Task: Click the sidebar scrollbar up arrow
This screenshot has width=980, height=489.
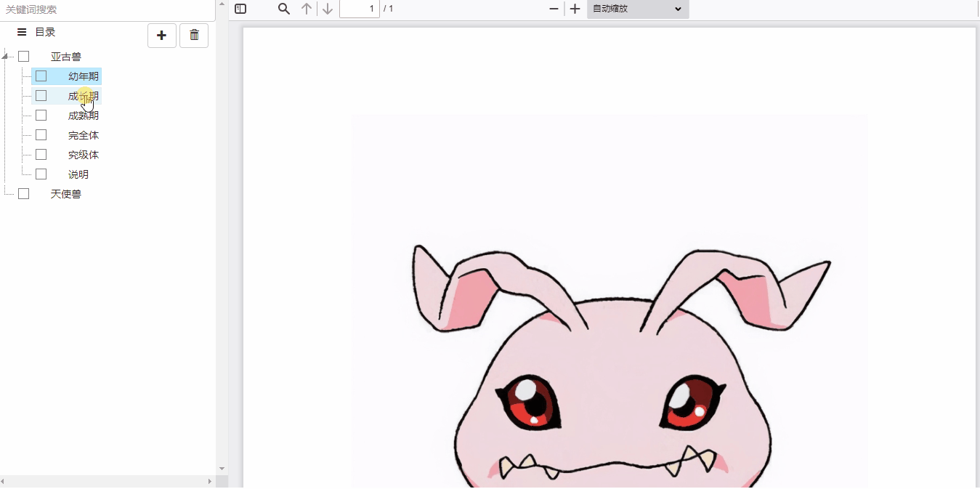Action: 222,3
